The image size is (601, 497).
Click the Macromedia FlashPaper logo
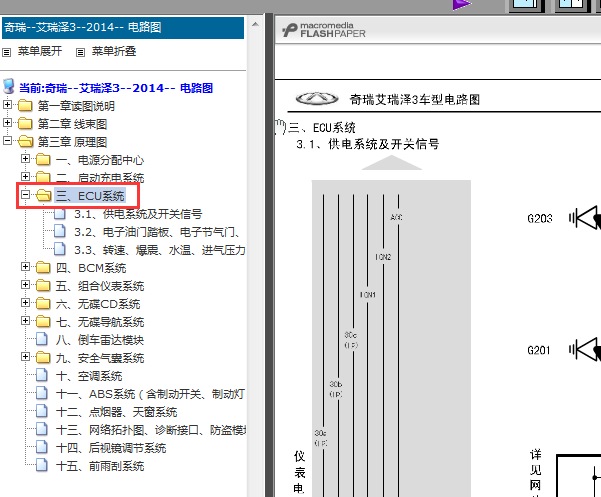[324, 30]
